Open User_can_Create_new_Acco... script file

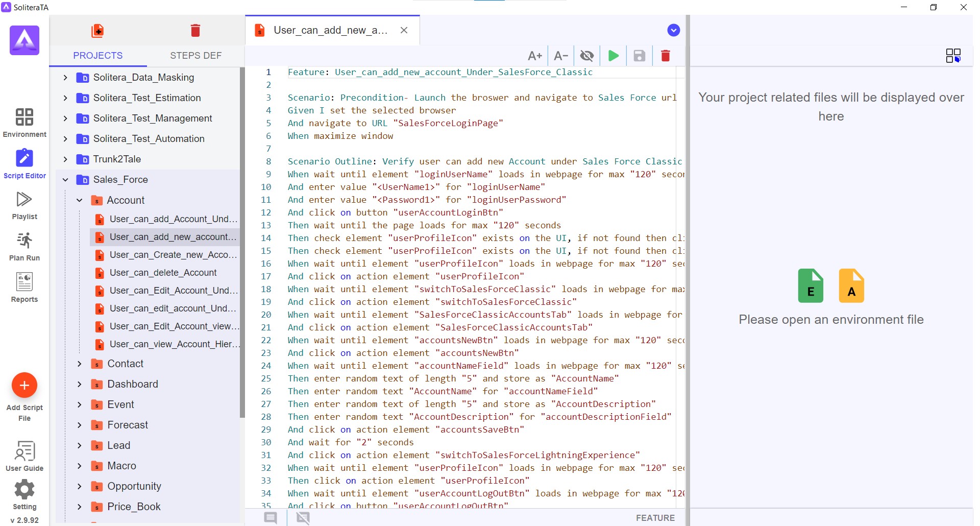pos(165,255)
